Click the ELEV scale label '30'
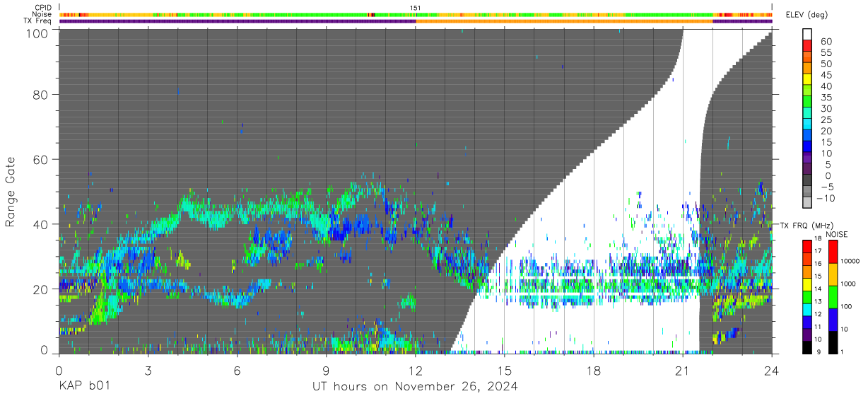 (826, 108)
